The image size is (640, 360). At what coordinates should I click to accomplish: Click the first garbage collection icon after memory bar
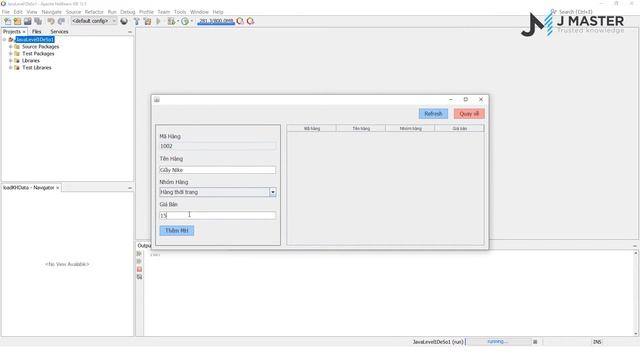pyautogui.click(x=240, y=21)
